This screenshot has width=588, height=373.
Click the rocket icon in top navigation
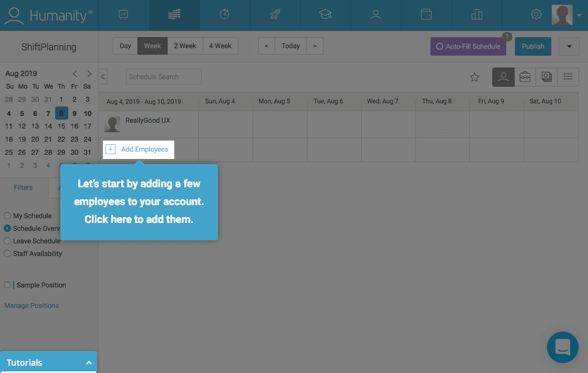[x=275, y=15]
